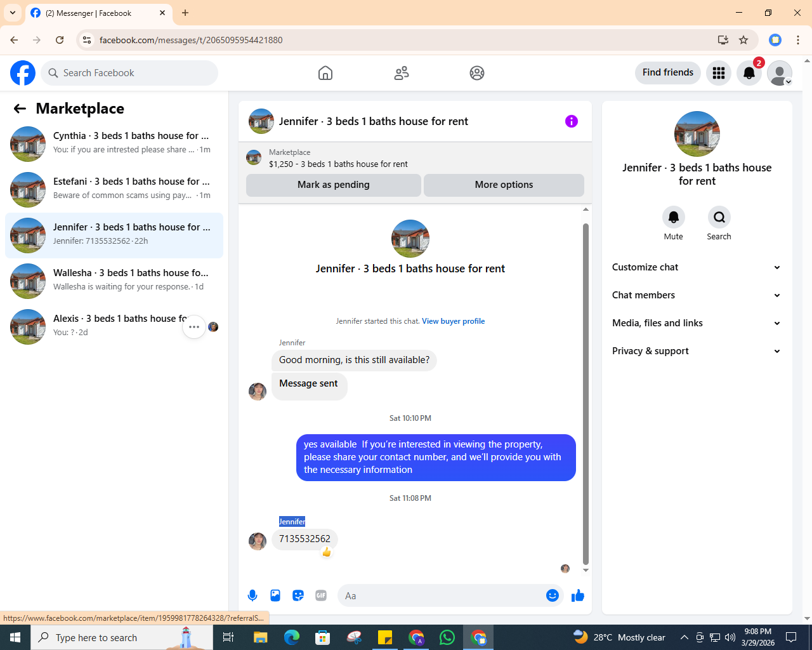Open the taskbar volume control

coord(730,637)
